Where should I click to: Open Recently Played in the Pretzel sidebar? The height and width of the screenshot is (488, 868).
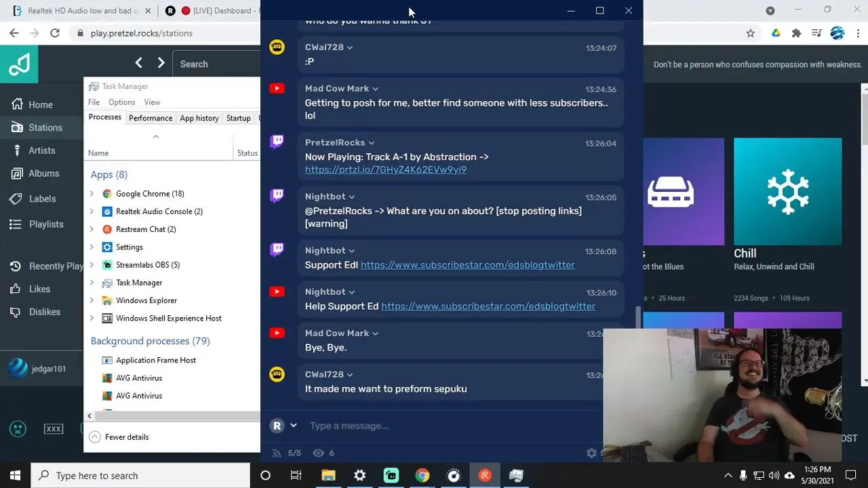(46, 266)
